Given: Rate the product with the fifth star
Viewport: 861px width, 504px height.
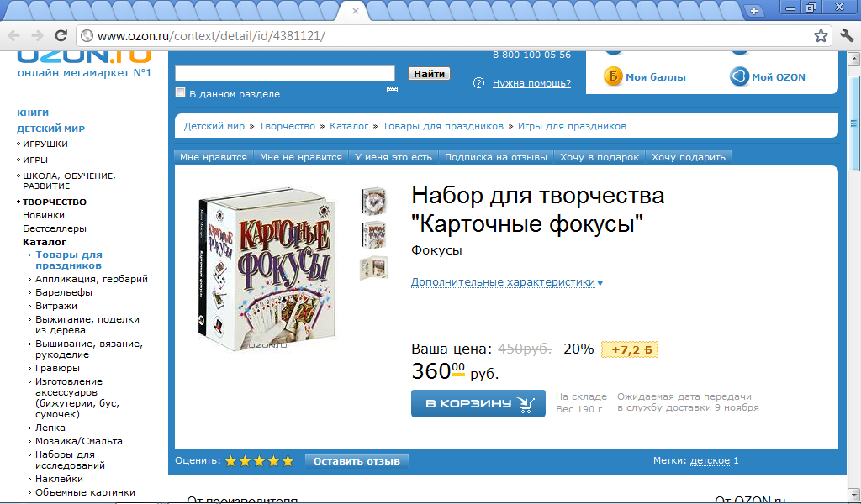Looking at the screenshot, I should 288,461.
